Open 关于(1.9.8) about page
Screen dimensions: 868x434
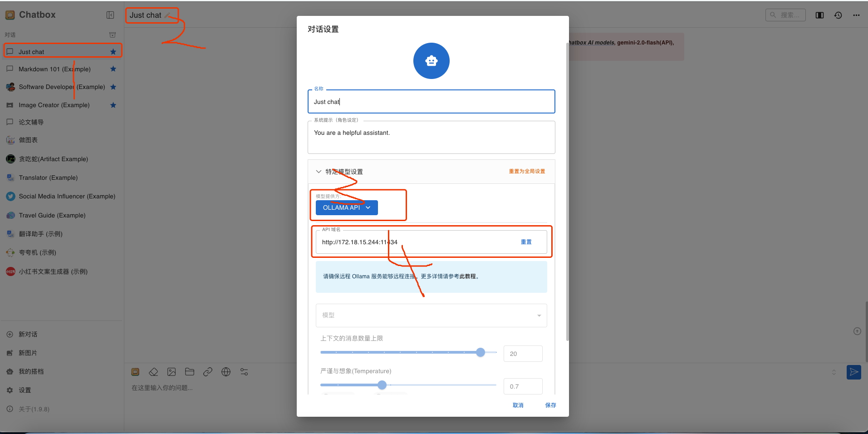tap(63, 409)
